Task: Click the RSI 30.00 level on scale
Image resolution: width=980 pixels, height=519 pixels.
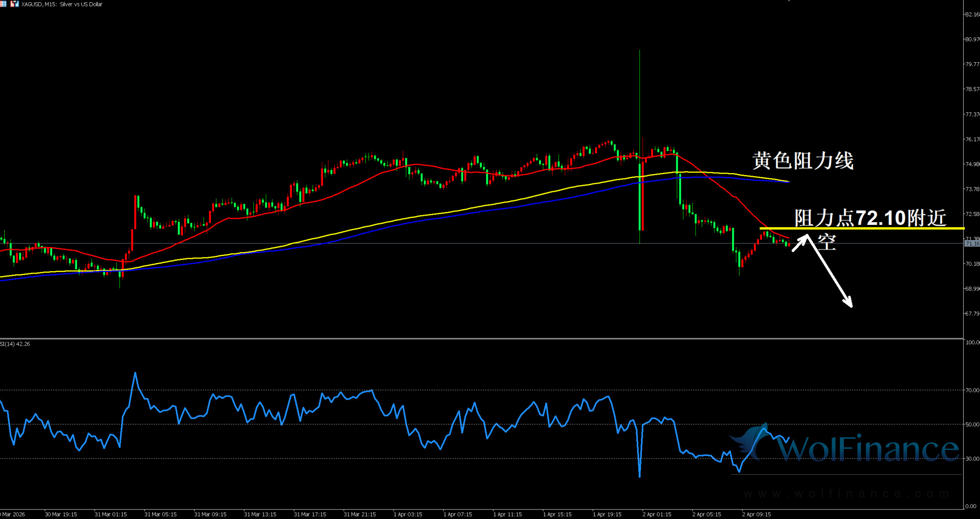Action: 972,458
